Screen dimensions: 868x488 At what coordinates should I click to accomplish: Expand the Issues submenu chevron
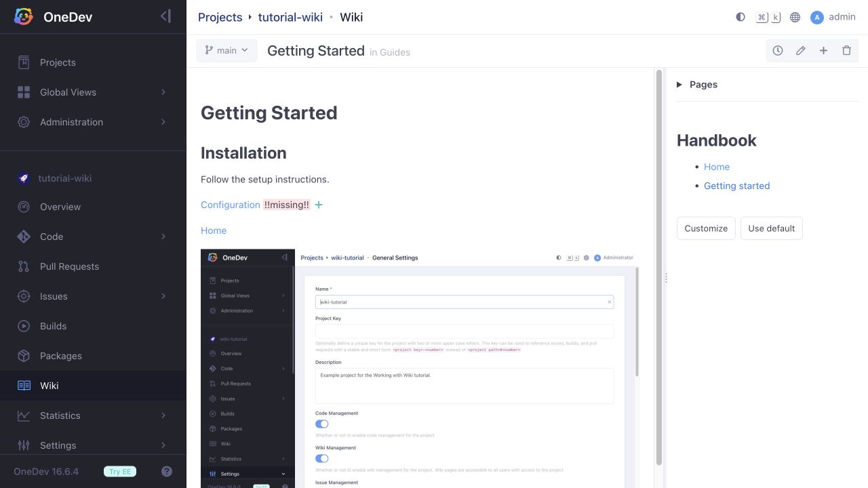[163, 296]
